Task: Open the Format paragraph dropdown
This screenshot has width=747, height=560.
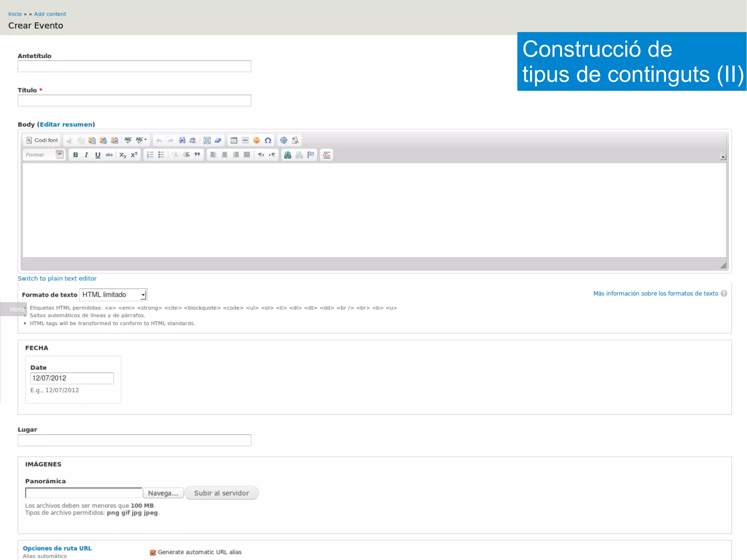Action: click(x=44, y=155)
